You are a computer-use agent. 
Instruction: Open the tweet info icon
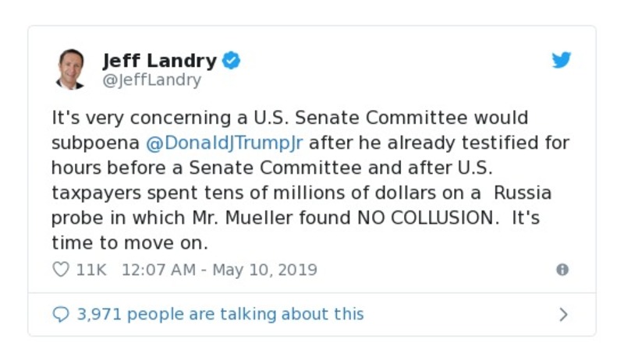coord(562,270)
